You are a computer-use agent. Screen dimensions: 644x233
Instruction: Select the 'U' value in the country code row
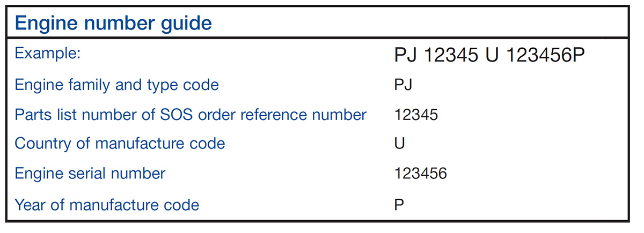pos(399,144)
